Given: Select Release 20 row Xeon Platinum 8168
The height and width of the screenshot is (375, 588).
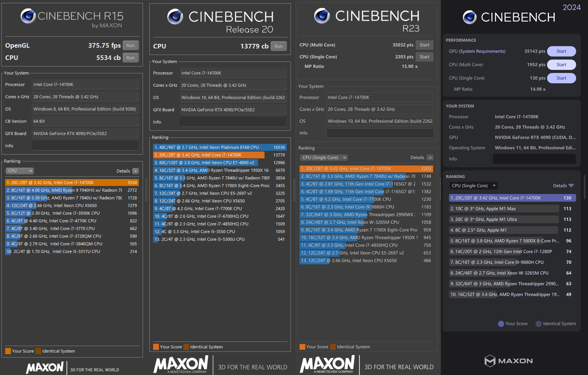Looking at the screenshot, I should [220, 147].
